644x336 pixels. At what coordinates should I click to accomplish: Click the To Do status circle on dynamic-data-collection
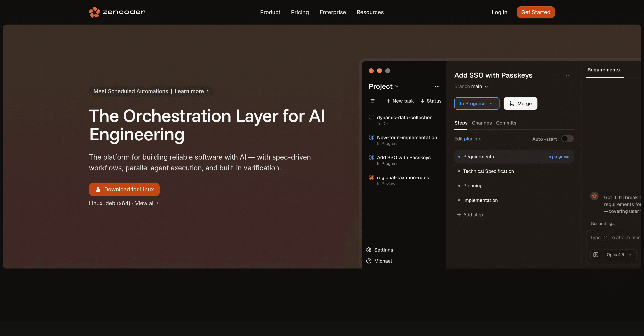pyautogui.click(x=371, y=117)
